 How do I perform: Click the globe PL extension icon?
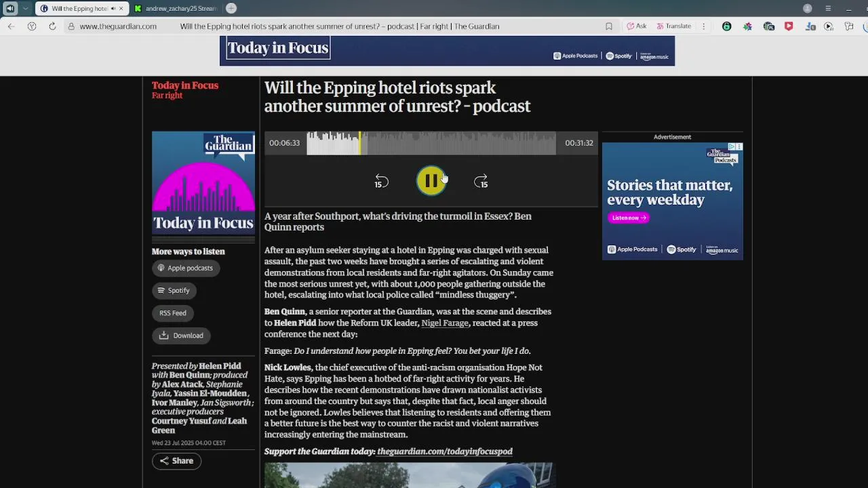click(768, 26)
